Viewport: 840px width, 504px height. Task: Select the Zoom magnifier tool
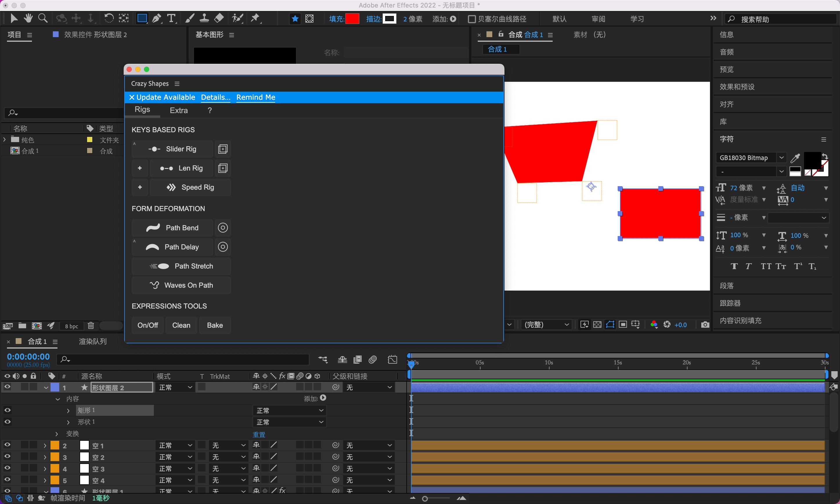pos(43,18)
